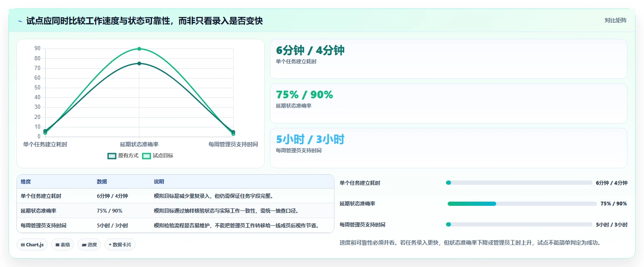
Task: Click the 说明 table column header
Action: [159, 182]
